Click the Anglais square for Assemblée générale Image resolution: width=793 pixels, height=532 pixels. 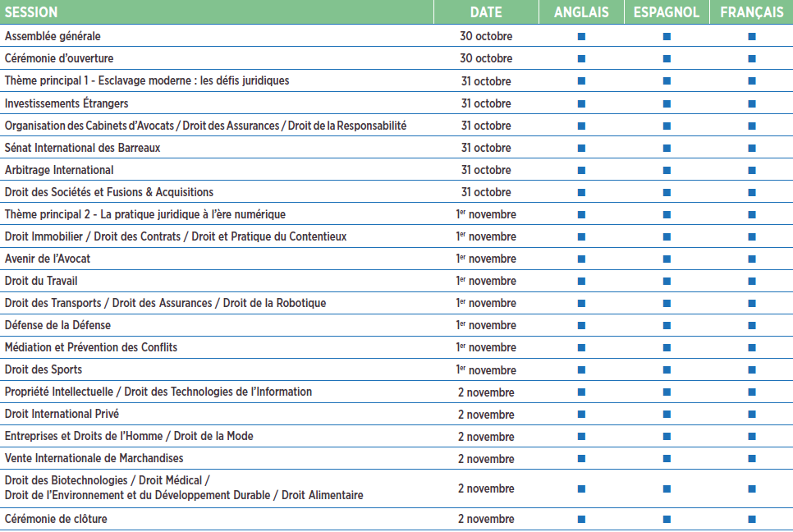[581, 36]
